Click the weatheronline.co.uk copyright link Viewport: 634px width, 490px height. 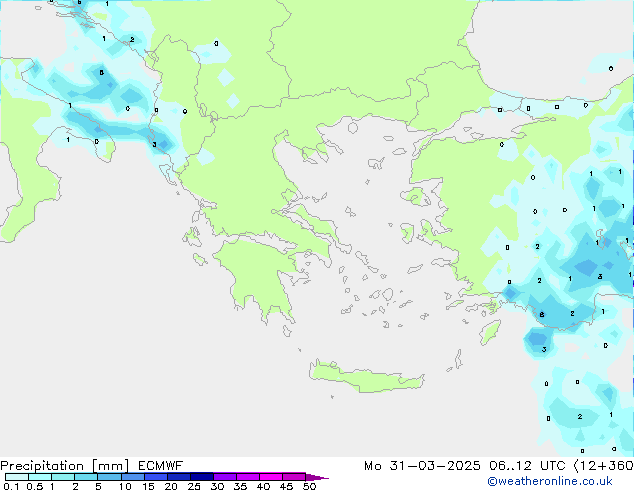565,482
